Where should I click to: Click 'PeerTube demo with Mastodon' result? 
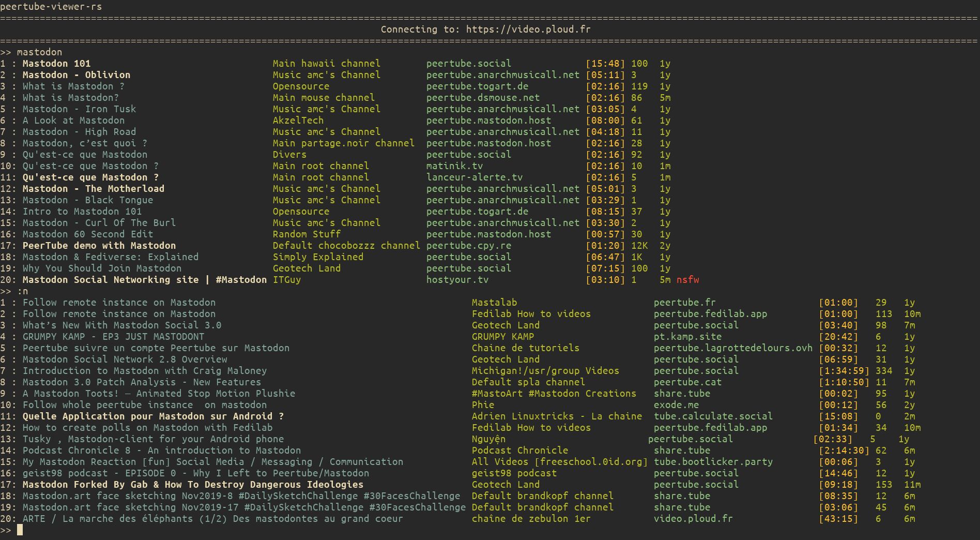99,246
